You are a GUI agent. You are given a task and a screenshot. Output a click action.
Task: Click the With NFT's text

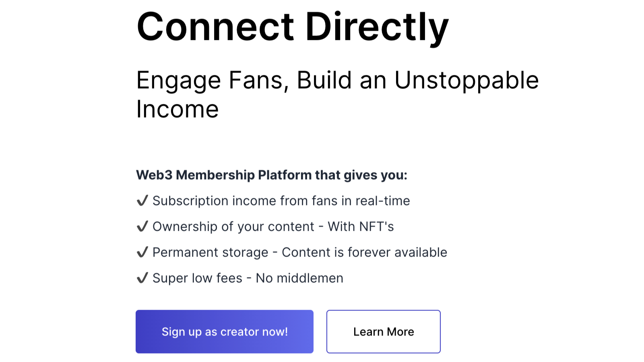(361, 226)
